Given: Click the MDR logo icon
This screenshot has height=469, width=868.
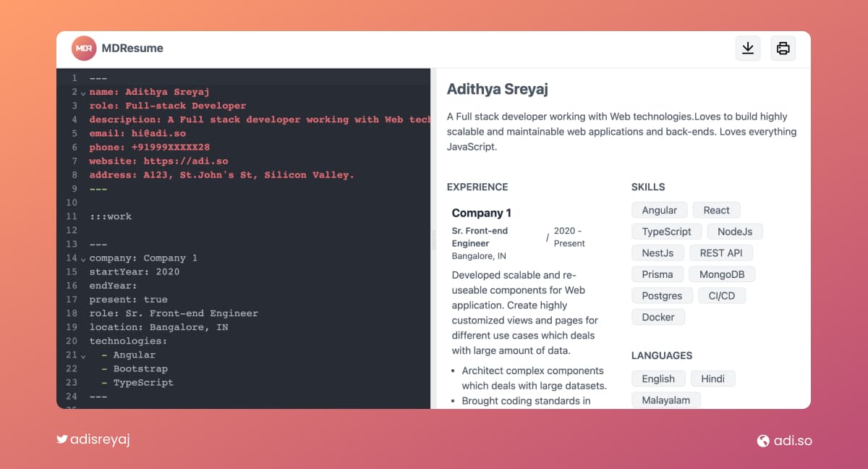Looking at the screenshot, I should (83, 48).
